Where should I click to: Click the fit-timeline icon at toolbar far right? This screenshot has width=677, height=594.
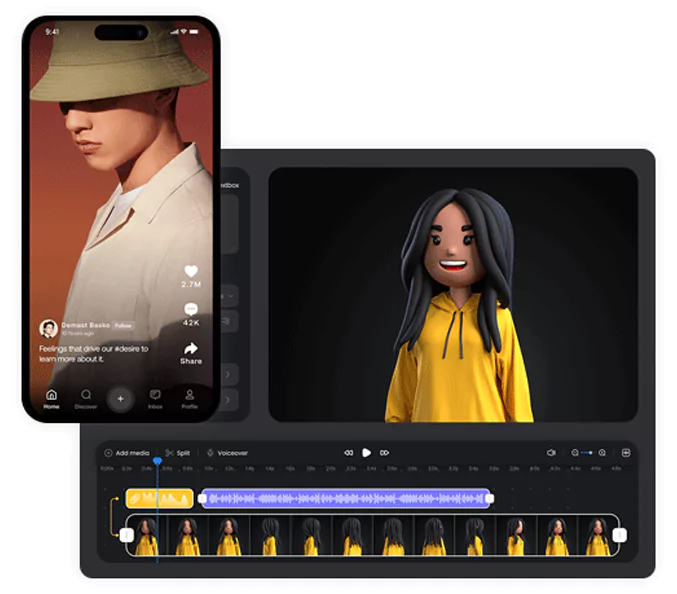tap(626, 453)
